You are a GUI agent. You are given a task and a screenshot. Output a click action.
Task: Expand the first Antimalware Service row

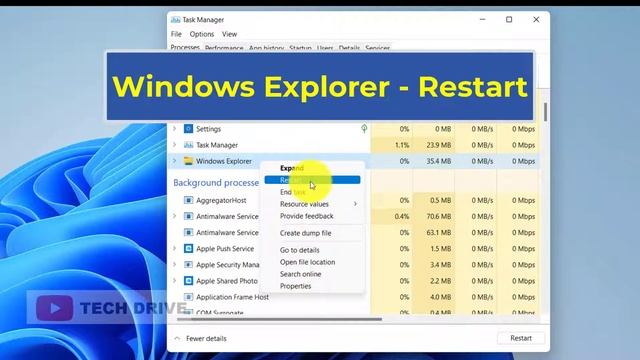pos(174,216)
